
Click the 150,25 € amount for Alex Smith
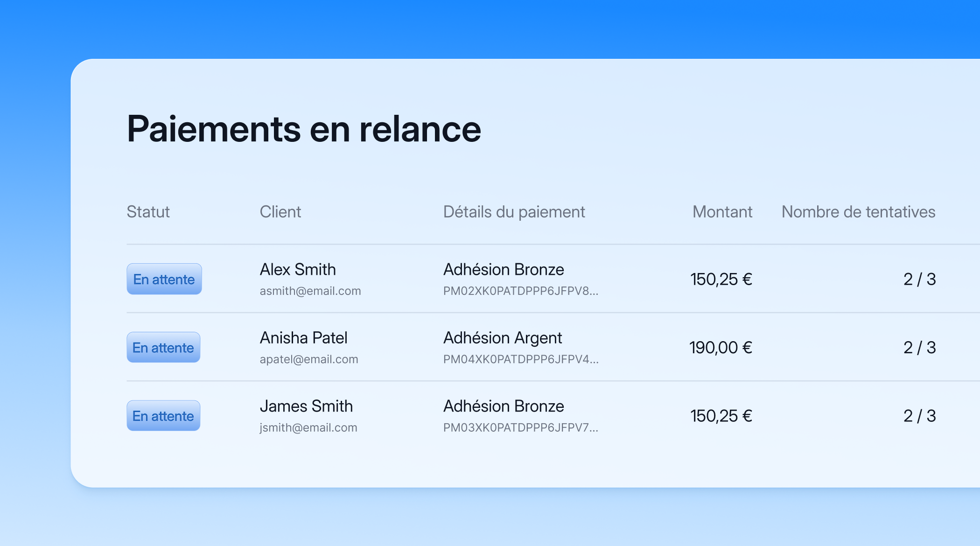tap(721, 279)
